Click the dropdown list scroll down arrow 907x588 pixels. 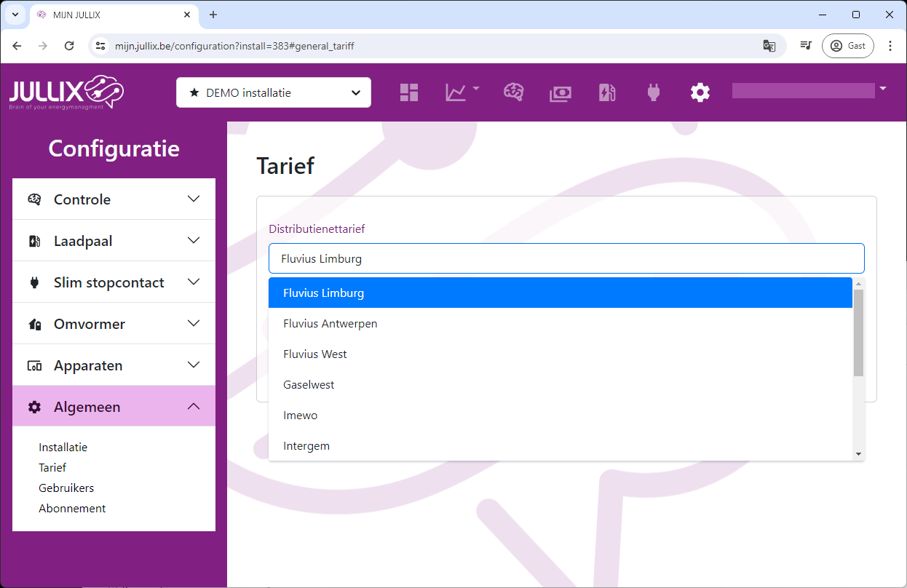858,454
